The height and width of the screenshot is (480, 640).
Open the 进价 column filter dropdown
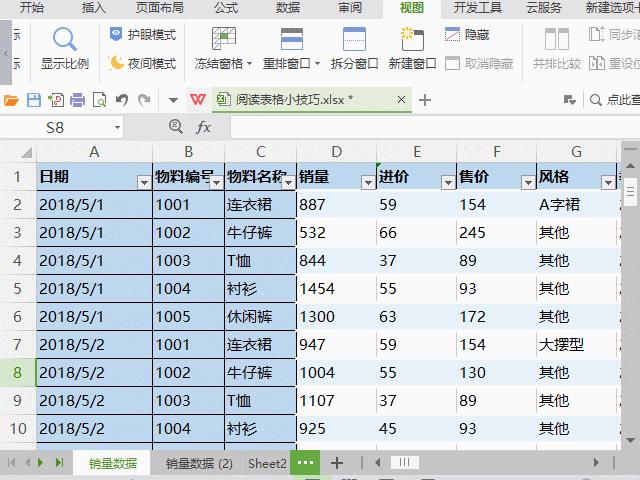[448, 182]
